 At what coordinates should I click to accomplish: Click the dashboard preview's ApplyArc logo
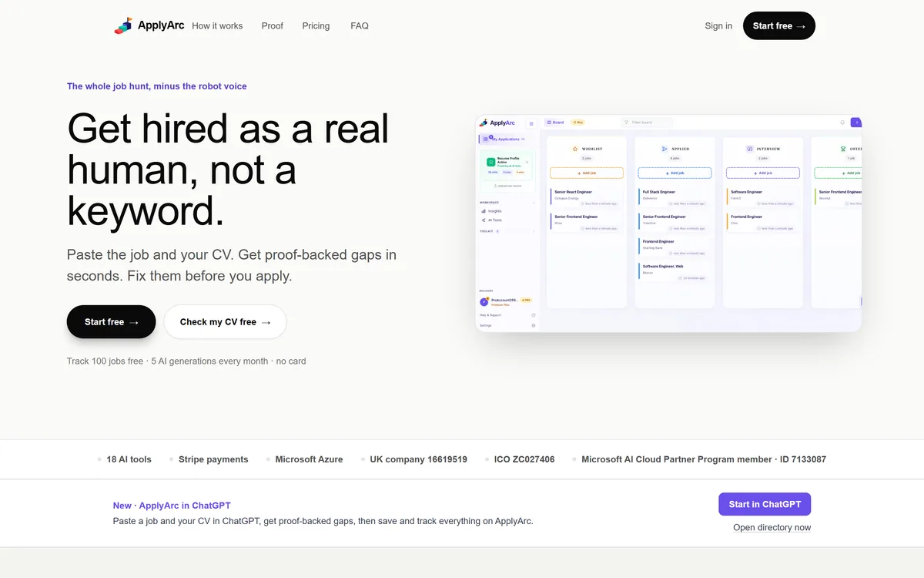tap(497, 123)
